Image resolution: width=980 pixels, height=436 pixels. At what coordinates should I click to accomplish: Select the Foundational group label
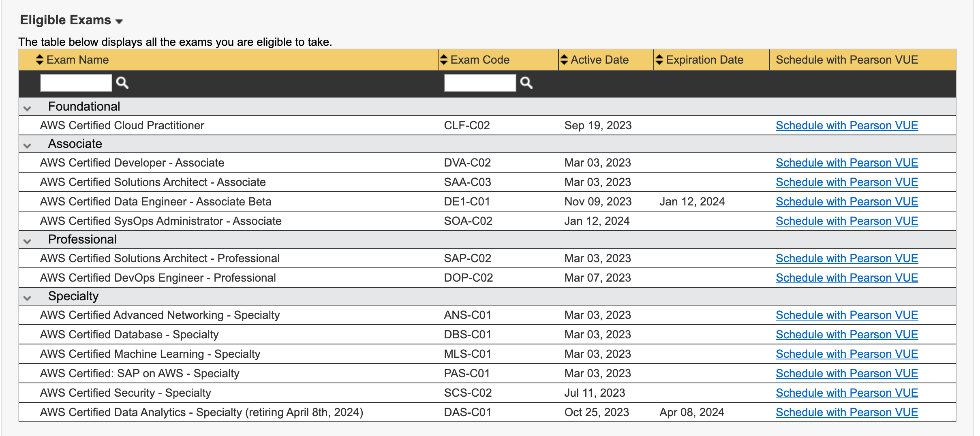tap(84, 106)
